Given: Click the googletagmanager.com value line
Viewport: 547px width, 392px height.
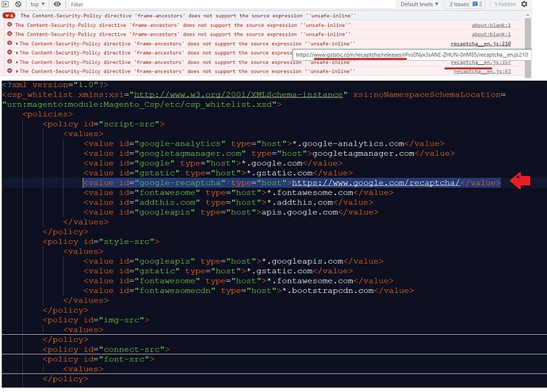Looking at the screenshot, I should (269, 154).
